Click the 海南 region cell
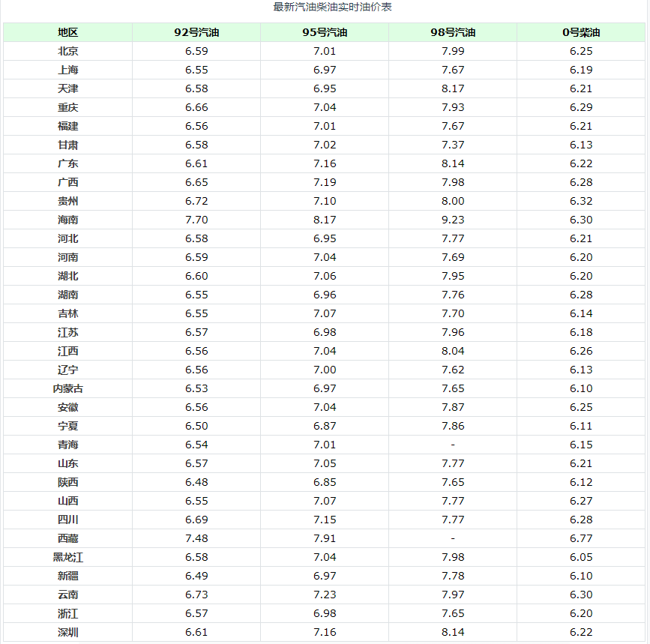The width and height of the screenshot is (650, 644). (68, 220)
